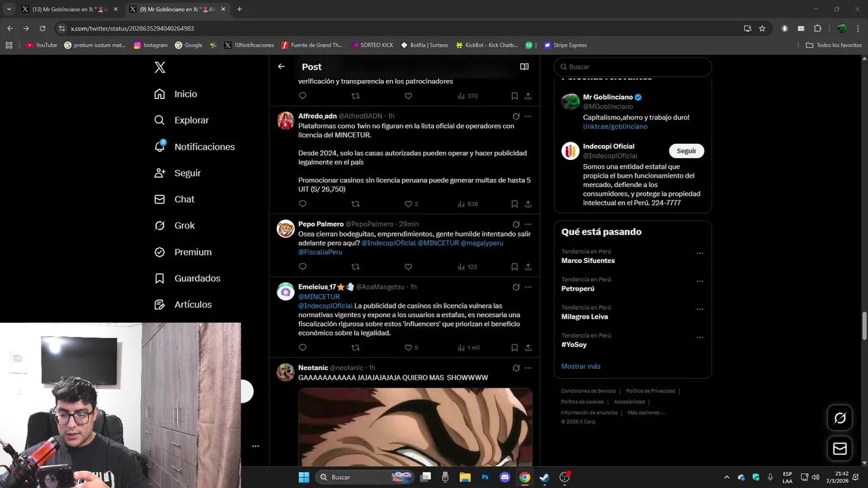Open Premium in the sidebar
This screenshot has width=868, height=488.
pos(183,252)
